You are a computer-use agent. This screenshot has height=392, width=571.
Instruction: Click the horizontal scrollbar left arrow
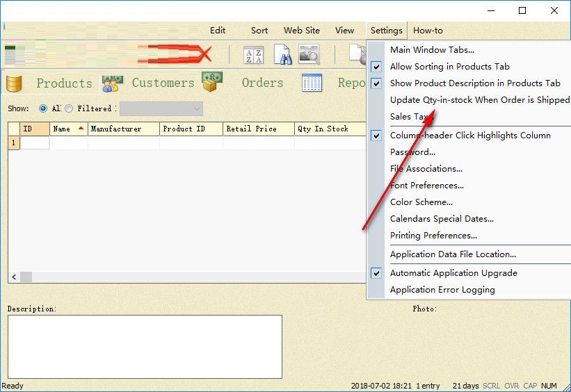(x=14, y=277)
